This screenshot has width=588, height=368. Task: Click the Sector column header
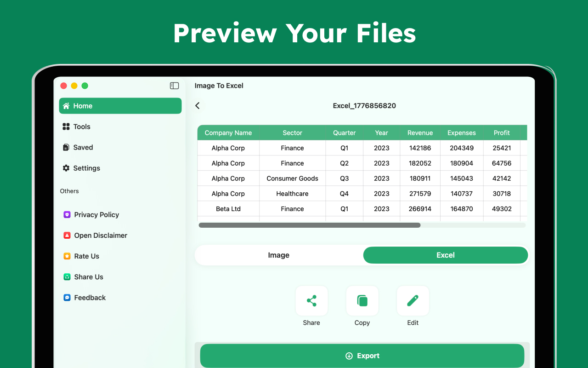pyautogui.click(x=293, y=132)
